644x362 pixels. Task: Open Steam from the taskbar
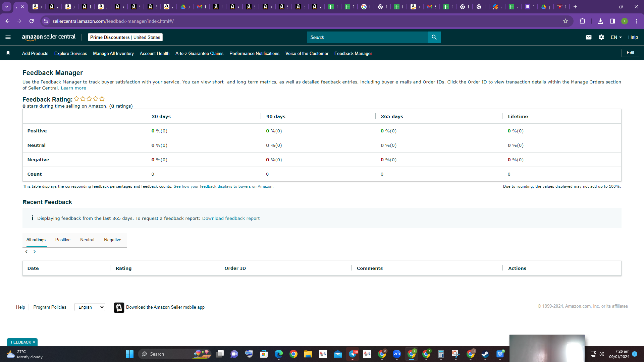485,354
